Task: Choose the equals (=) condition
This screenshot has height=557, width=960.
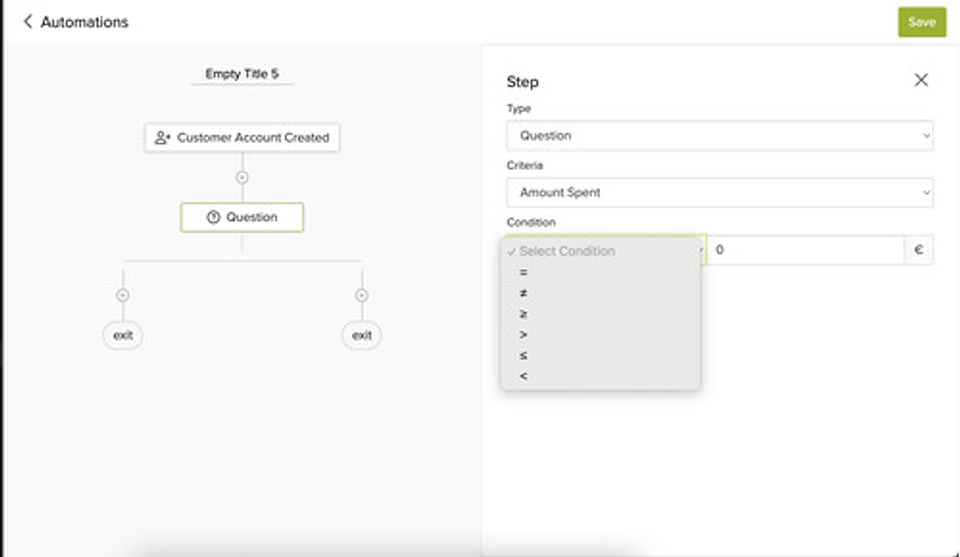Action: click(523, 272)
